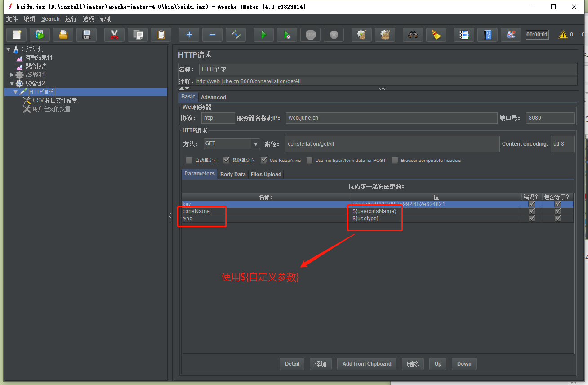Click the Down button
Image resolution: width=588 pixels, height=385 pixels.
[464, 364]
